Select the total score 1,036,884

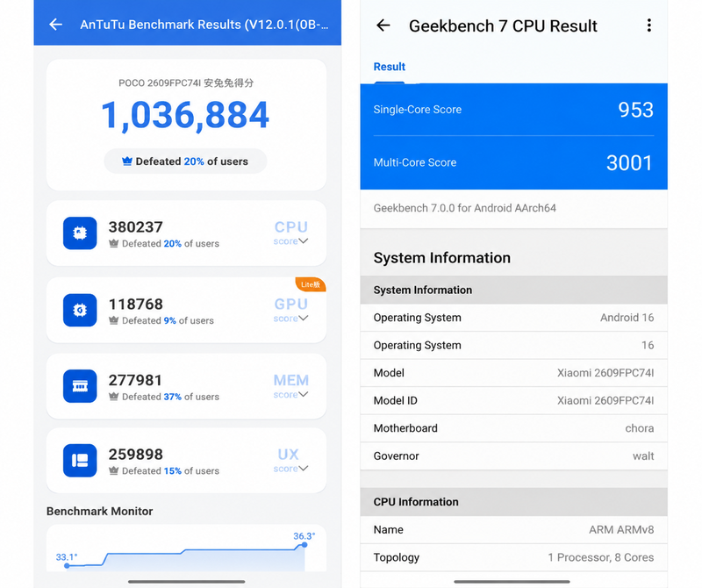(185, 116)
